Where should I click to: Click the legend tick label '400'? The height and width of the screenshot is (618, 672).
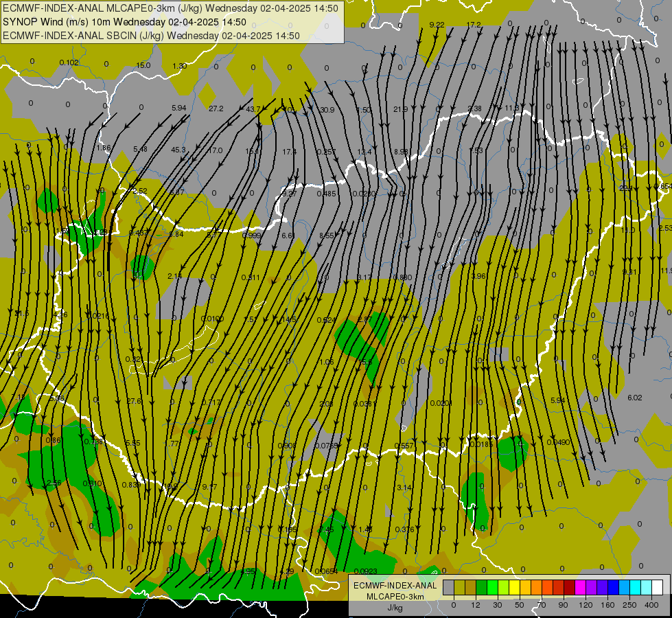tap(651, 605)
